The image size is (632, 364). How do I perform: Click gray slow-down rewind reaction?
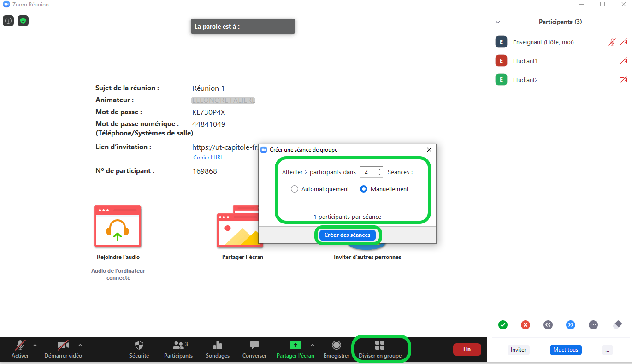(548, 325)
